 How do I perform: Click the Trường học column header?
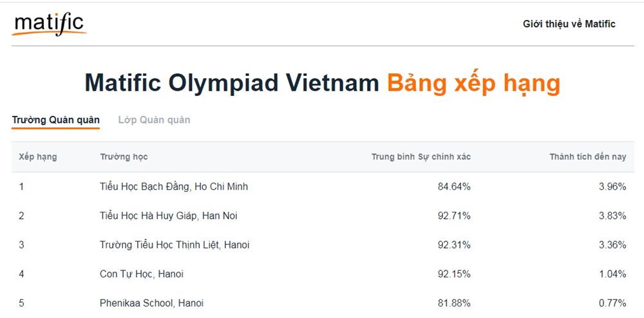124,157
